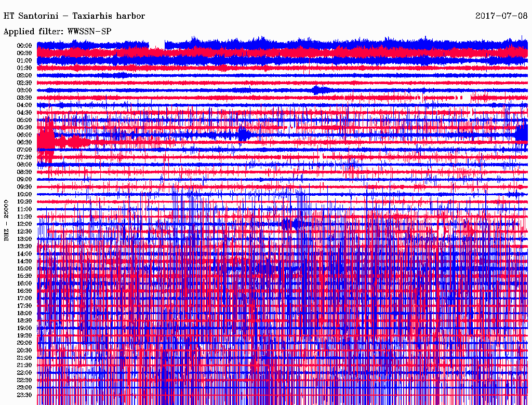Viewport: 532px width, 405px height.
Task: Select the 02:00 time label
Action: click(24, 76)
